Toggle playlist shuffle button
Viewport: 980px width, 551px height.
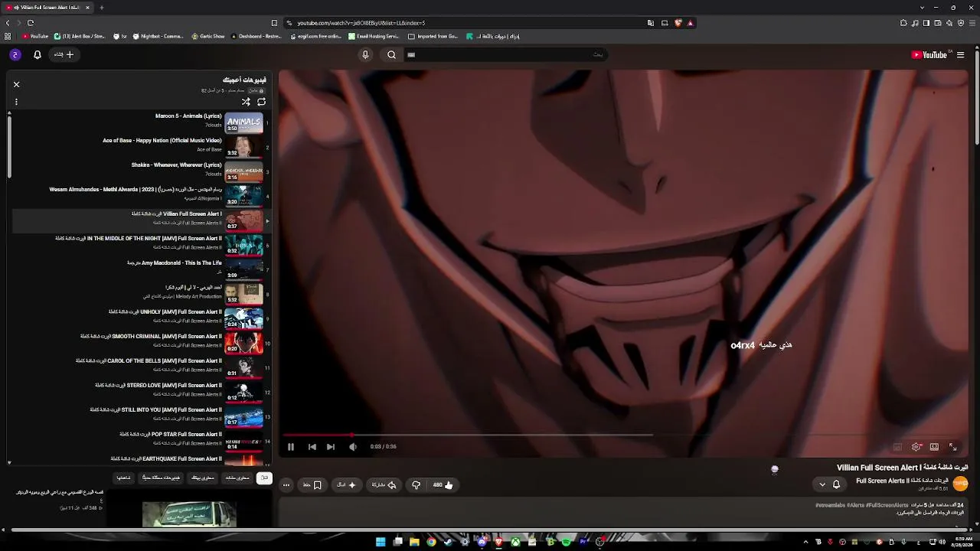246,102
